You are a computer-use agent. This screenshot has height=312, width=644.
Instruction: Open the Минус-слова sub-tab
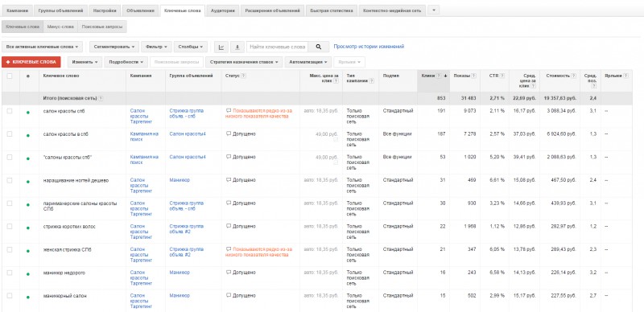pos(60,27)
